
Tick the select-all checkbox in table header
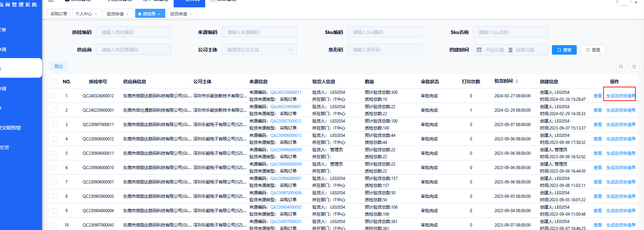[x=54, y=82]
